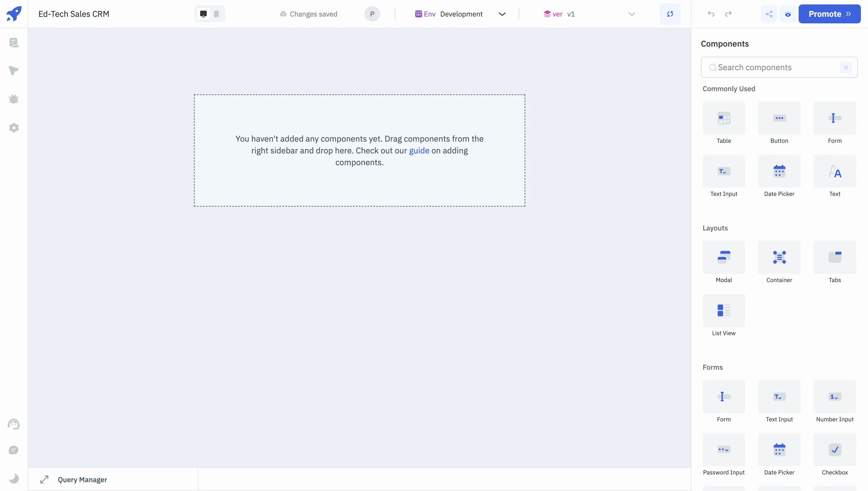Screen dimensions: 868x491
Task: Preview the app with eye icon
Action: click(x=788, y=14)
